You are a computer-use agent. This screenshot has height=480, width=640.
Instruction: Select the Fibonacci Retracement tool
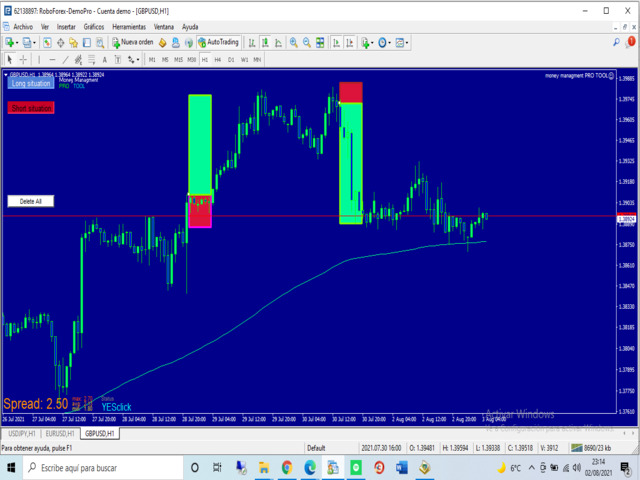click(91, 60)
